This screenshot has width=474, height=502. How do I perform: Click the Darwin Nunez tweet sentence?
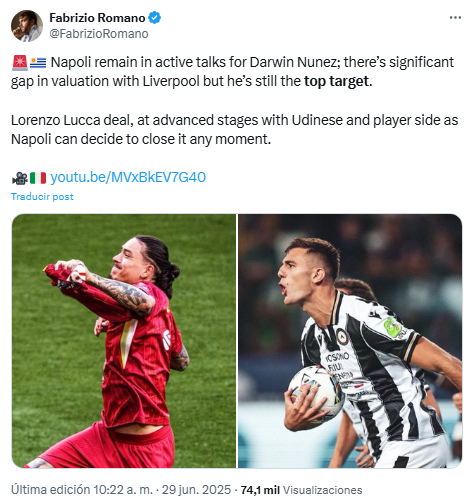(233, 72)
